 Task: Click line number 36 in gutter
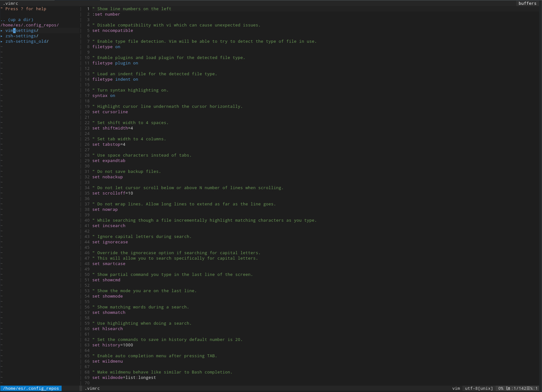(x=87, y=199)
